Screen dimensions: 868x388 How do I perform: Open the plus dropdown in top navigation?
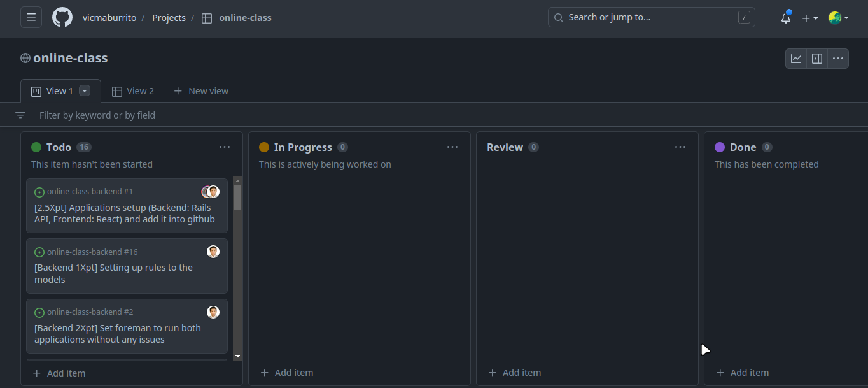tap(810, 18)
